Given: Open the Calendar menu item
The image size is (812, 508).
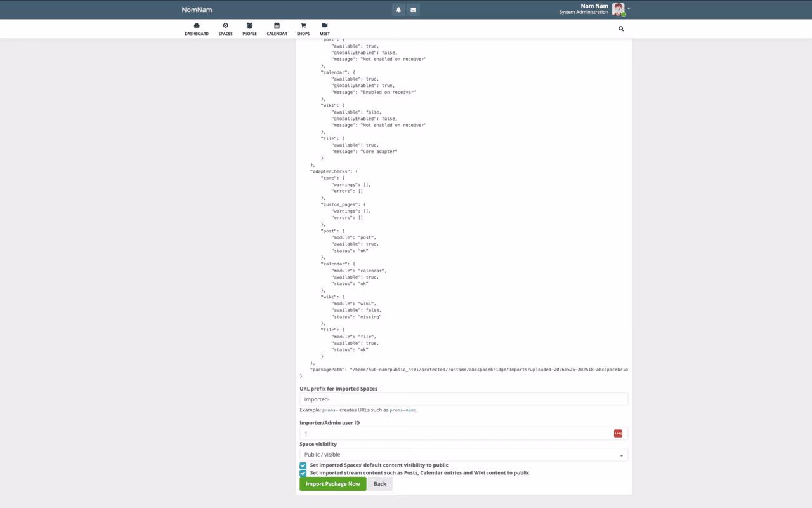Looking at the screenshot, I should click(x=277, y=29).
